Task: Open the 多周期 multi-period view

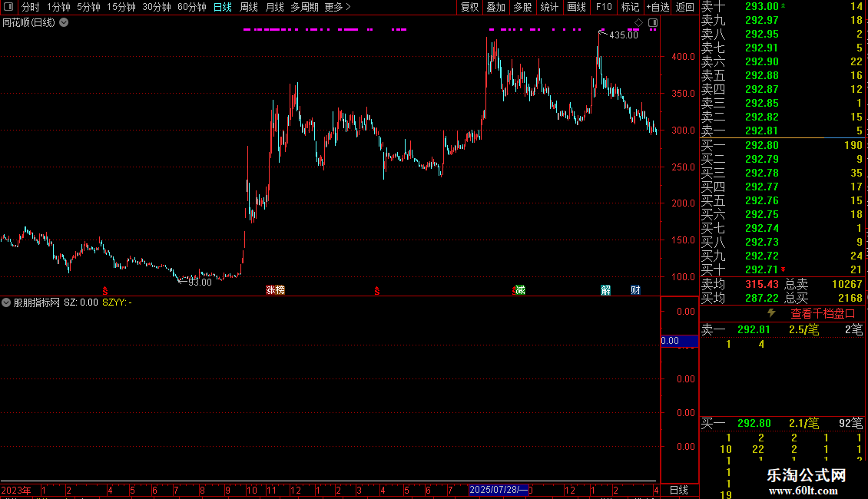Action: coord(304,7)
